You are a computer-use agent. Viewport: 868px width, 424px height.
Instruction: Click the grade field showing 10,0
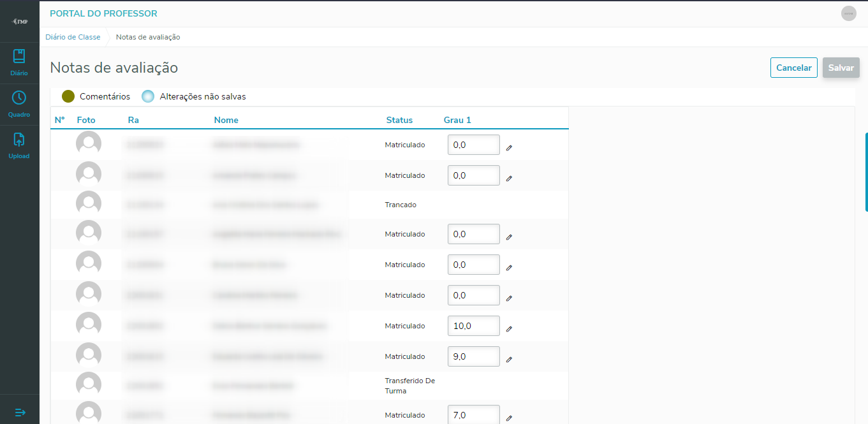(x=473, y=326)
